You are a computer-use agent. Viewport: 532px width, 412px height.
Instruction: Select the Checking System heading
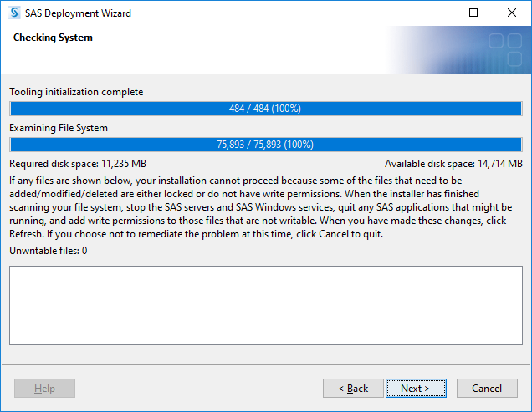click(53, 38)
